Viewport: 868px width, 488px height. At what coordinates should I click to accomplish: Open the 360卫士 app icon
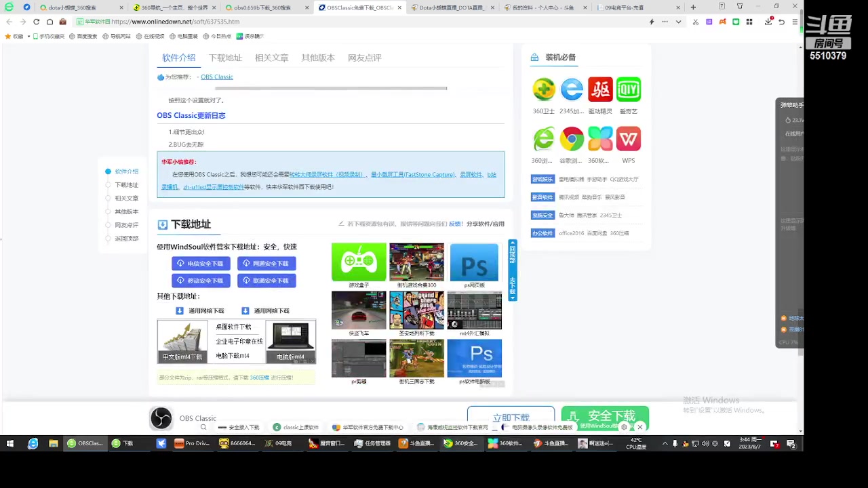point(543,89)
